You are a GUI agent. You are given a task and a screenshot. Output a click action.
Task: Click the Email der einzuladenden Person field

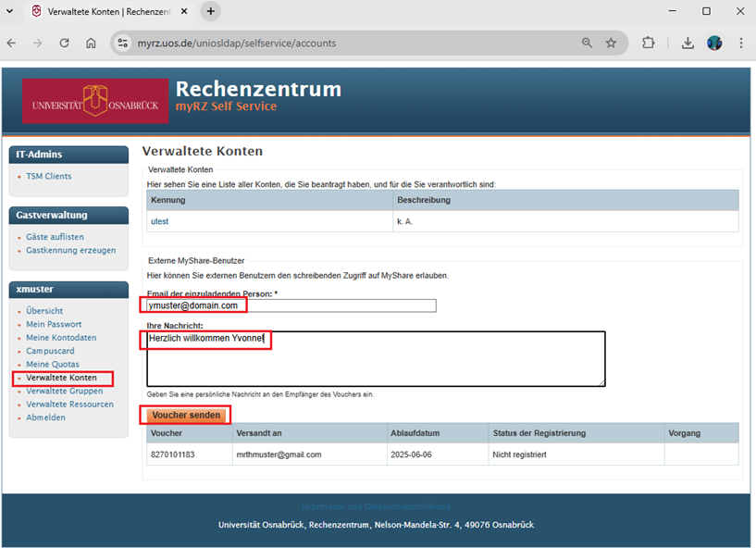(x=291, y=305)
